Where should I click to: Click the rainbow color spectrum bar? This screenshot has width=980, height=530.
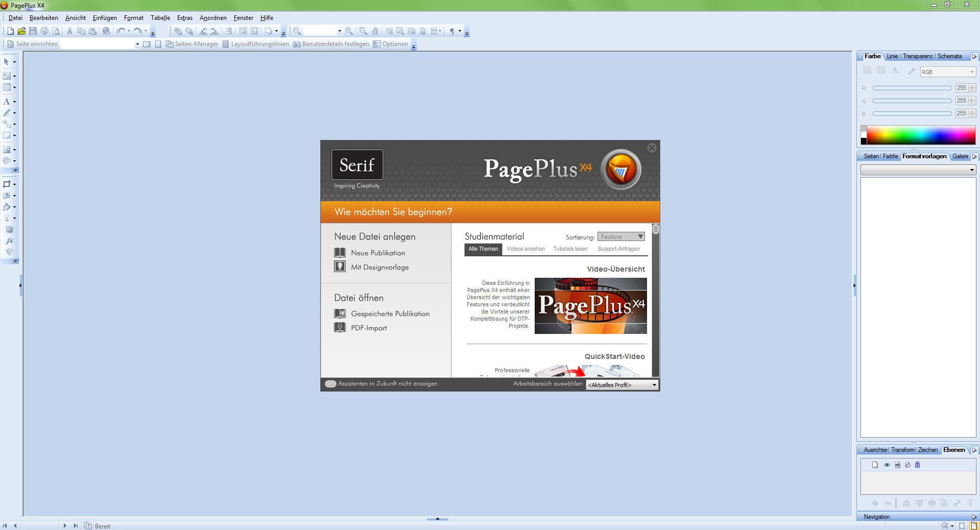point(921,135)
